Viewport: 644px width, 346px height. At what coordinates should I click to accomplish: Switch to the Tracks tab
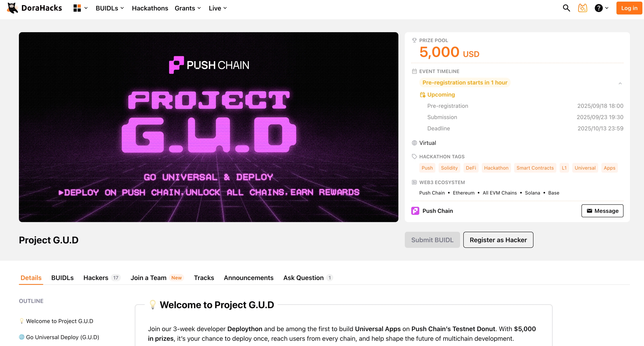(204, 278)
